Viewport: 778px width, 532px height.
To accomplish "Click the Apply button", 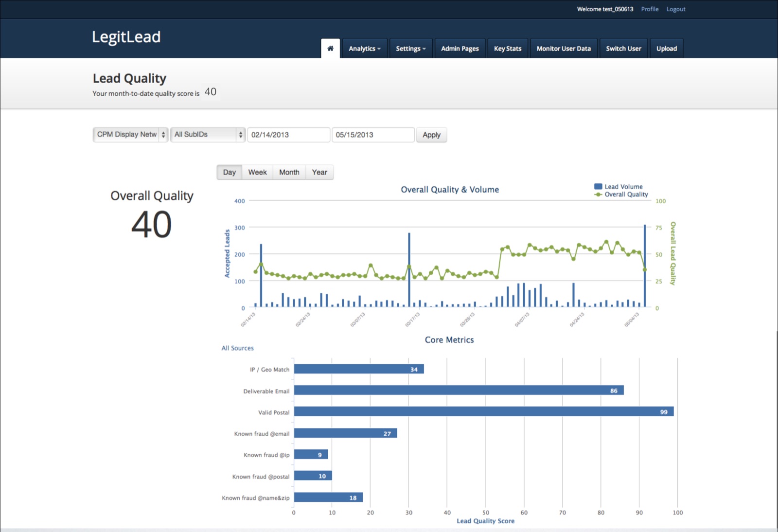I will coord(431,135).
